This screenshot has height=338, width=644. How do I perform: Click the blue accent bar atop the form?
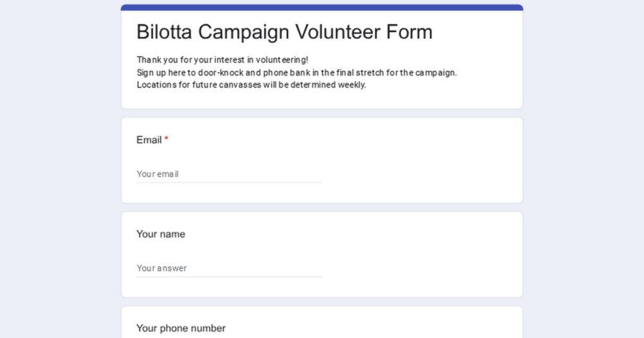[322, 8]
